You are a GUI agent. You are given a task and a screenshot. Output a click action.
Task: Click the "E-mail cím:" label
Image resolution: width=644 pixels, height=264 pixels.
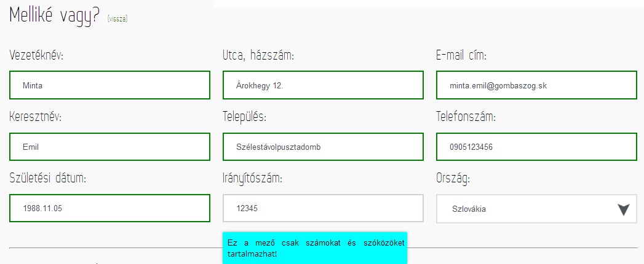[461, 56]
